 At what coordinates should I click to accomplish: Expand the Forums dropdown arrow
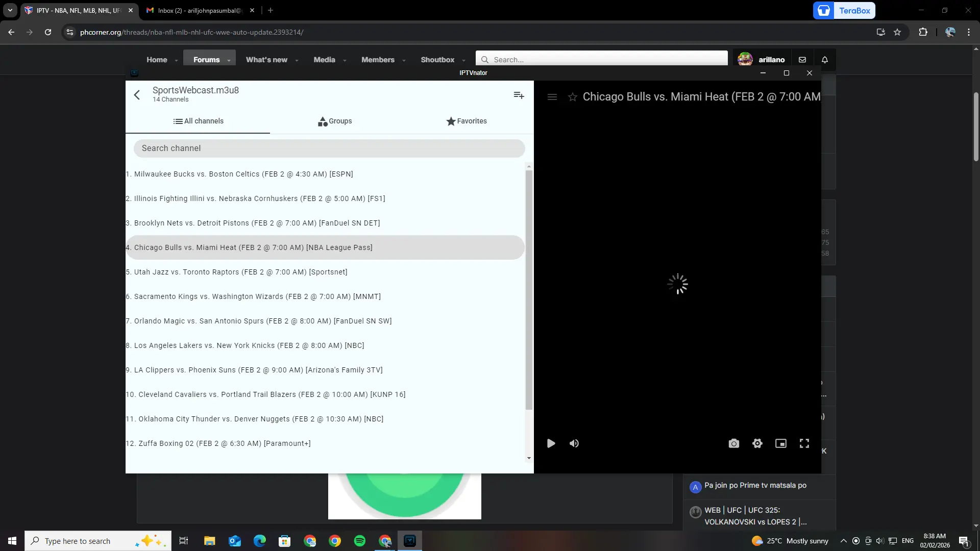point(229,60)
